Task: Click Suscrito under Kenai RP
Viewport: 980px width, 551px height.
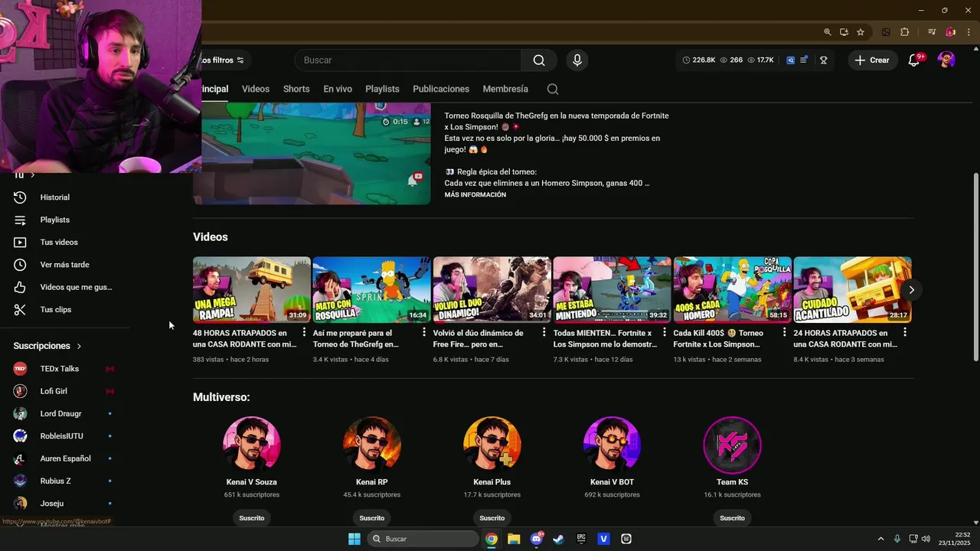Action: pyautogui.click(x=371, y=518)
